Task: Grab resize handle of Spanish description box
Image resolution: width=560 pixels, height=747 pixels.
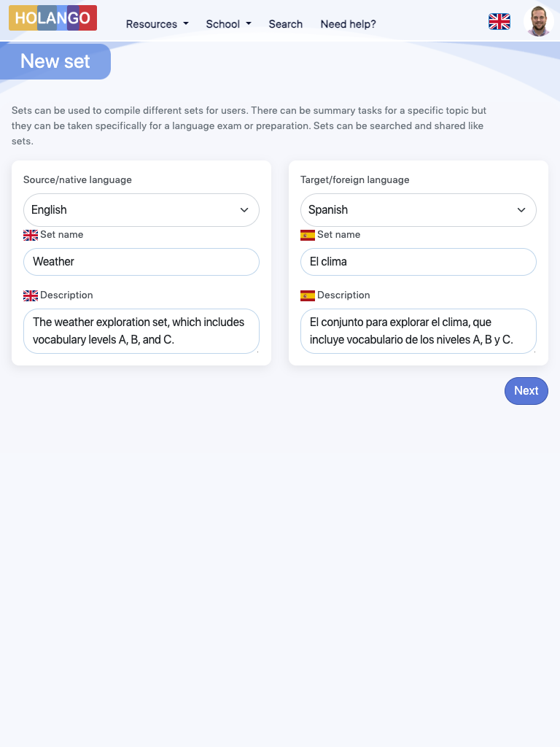Action: click(534, 351)
